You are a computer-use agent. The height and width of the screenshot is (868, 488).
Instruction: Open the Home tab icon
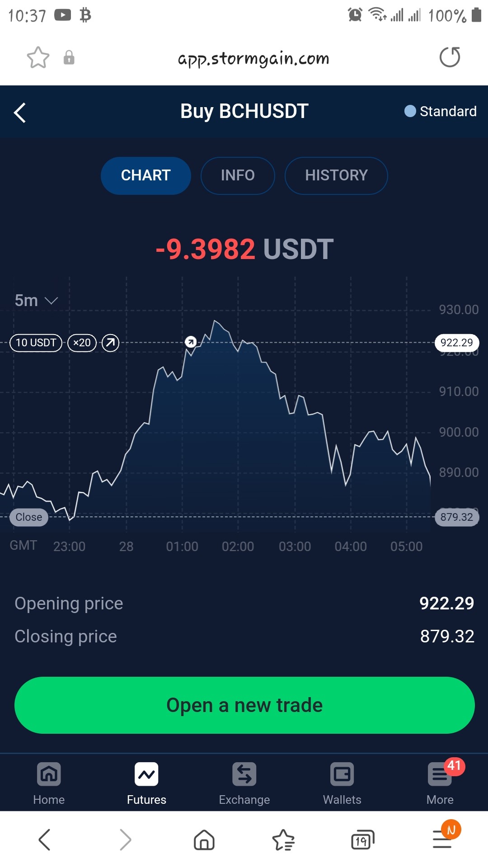tap(49, 774)
